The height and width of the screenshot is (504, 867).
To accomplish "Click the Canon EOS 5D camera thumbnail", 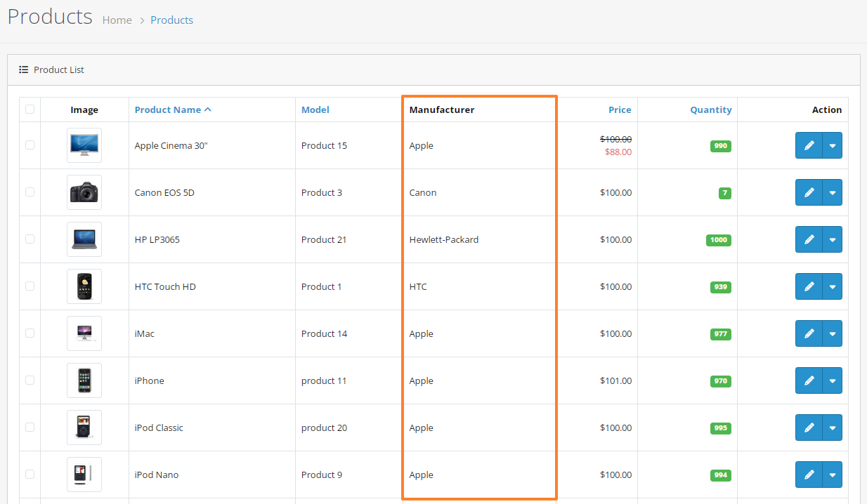I will [84, 192].
